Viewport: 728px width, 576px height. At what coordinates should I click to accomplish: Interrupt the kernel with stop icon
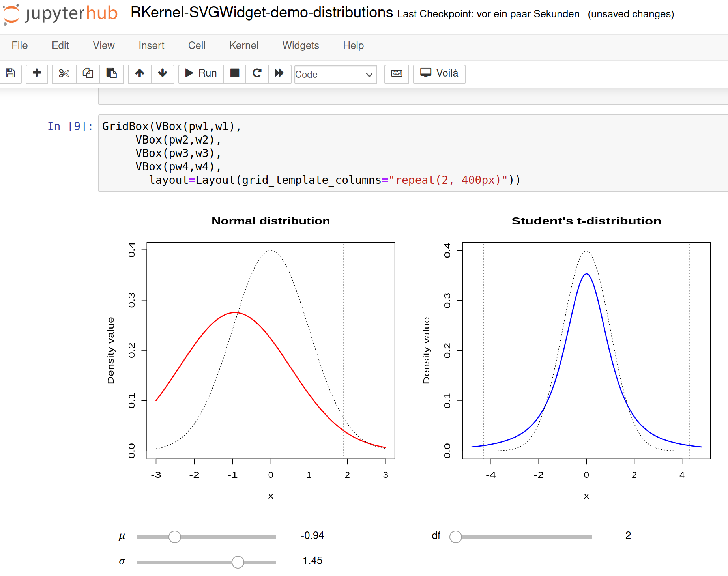click(x=235, y=74)
